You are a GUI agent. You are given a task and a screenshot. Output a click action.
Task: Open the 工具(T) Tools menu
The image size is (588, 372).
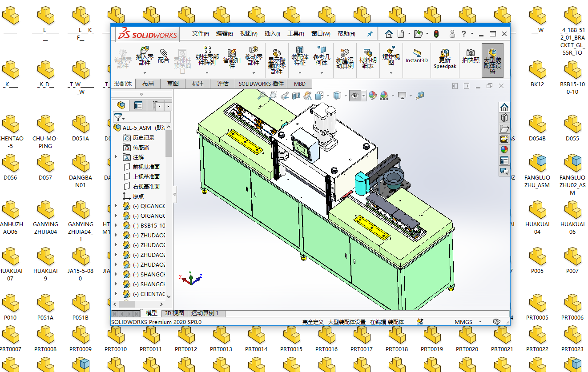coord(296,34)
